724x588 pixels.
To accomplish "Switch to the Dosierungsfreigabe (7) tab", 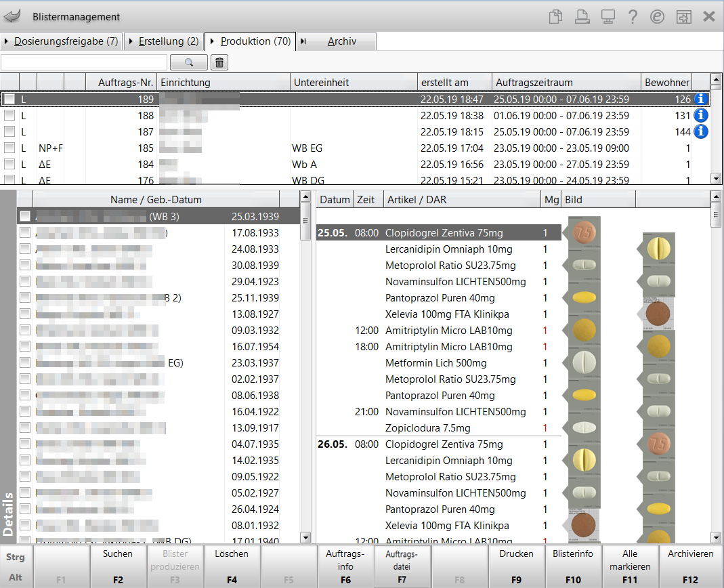I will [62, 41].
